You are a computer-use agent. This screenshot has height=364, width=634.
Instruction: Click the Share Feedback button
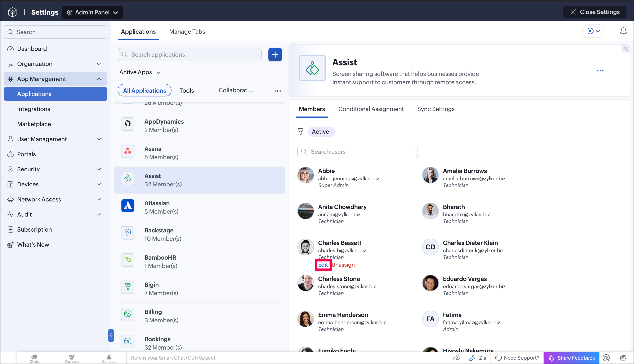(x=571, y=358)
